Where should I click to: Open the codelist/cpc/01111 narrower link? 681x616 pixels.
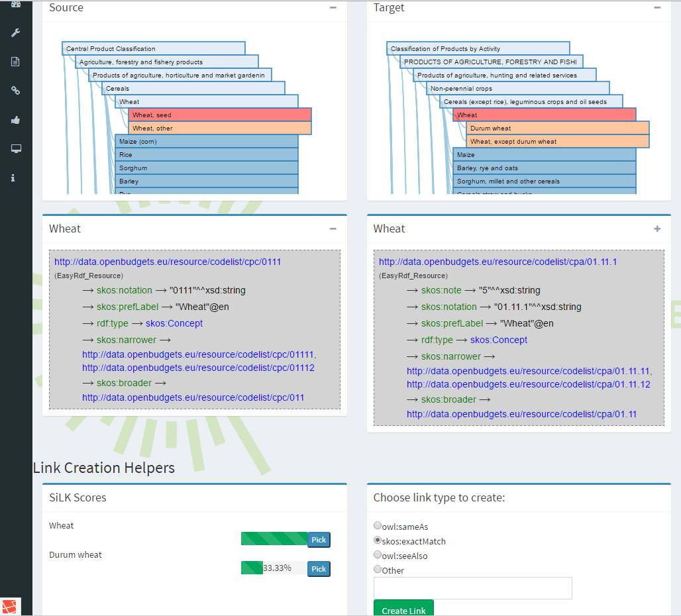199,354
